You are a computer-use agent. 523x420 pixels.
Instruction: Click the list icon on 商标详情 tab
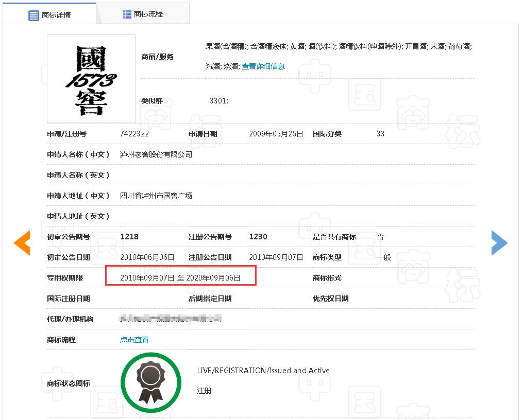[x=33, y=15]
